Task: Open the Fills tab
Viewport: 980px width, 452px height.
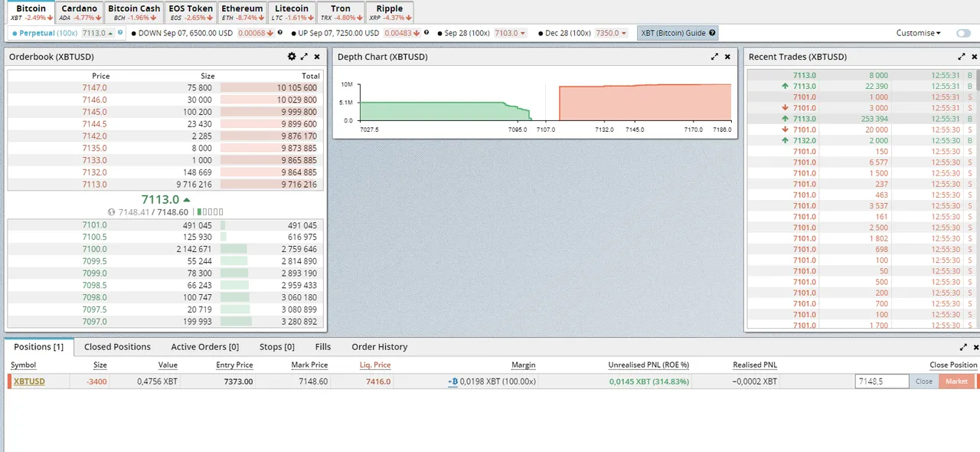Action: click(323, 347)
